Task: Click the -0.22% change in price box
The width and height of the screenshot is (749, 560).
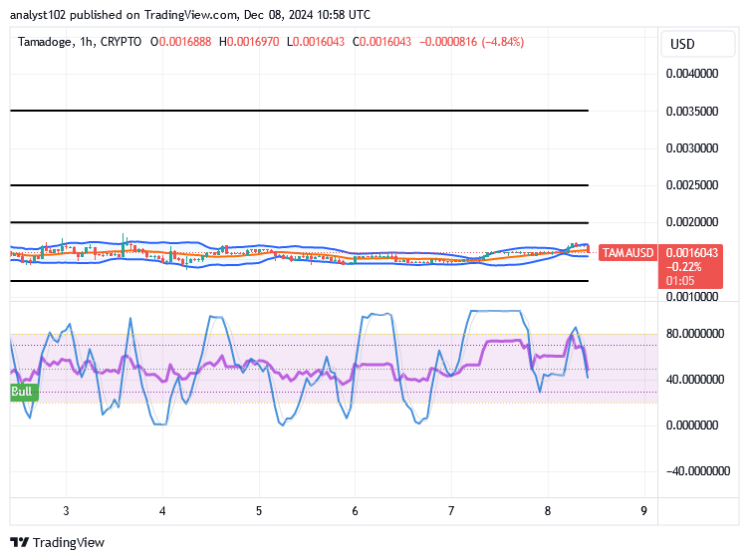Action: point(683,267)
